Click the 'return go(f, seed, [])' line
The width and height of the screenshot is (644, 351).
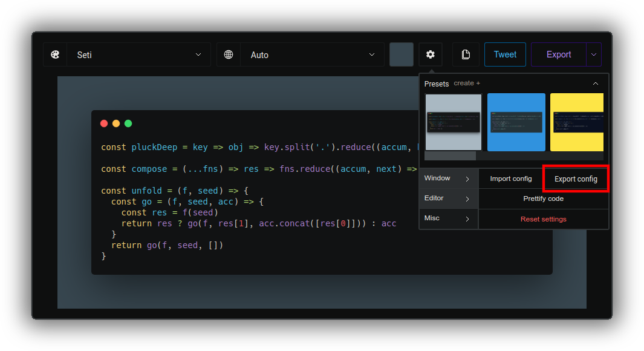(167, 245)
